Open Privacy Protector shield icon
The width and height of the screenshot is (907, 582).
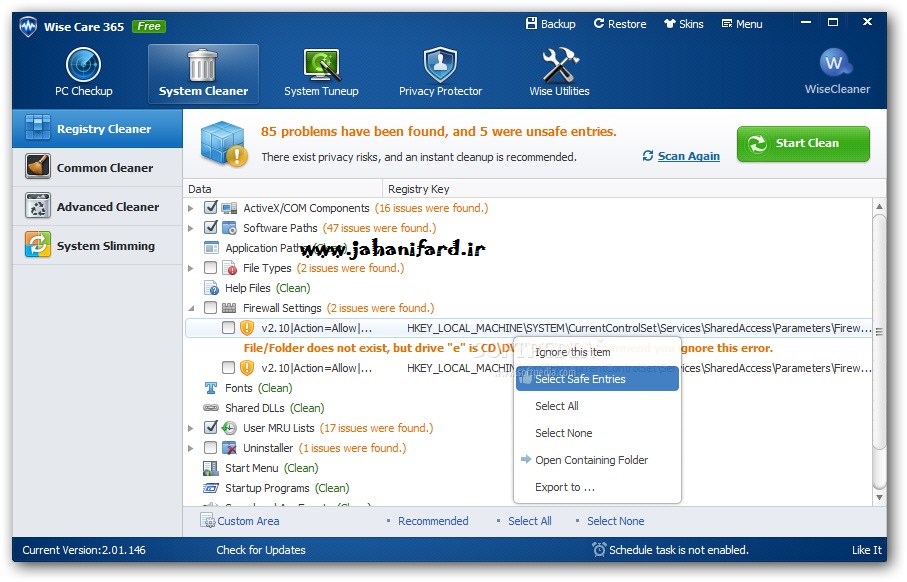tap(440, 66)
